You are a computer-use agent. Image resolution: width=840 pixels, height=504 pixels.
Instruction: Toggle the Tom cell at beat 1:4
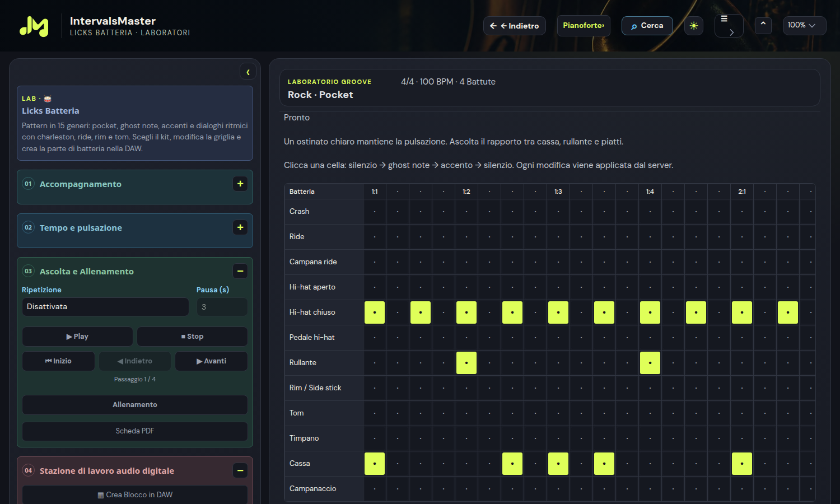click(650, 413)
